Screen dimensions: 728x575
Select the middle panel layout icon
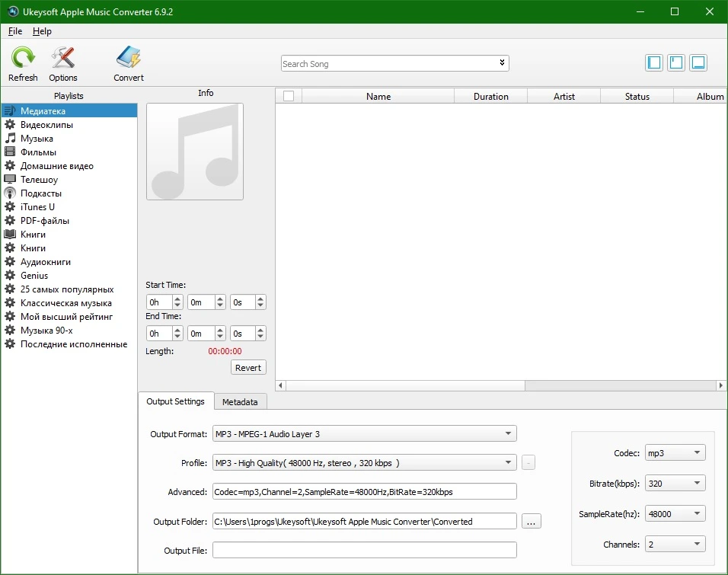coord(676,62)
